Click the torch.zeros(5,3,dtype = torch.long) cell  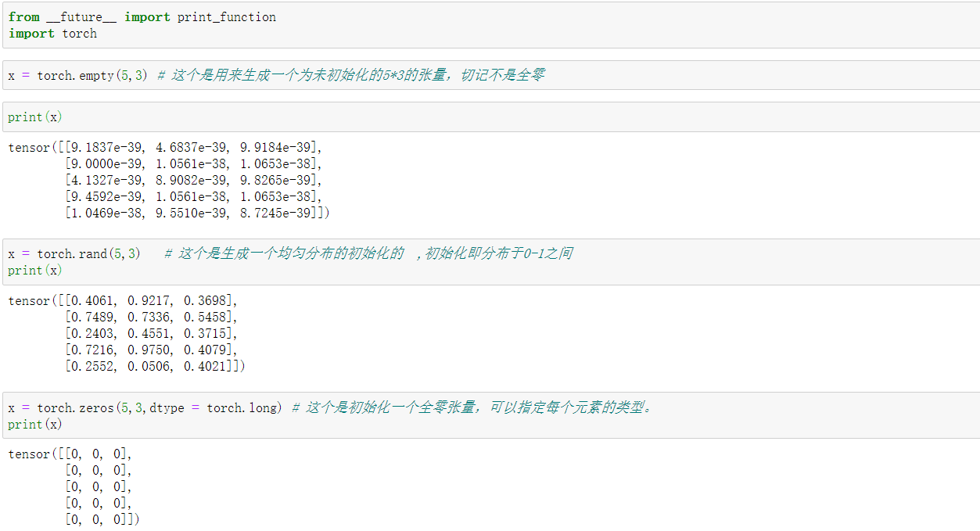point(490,415)
